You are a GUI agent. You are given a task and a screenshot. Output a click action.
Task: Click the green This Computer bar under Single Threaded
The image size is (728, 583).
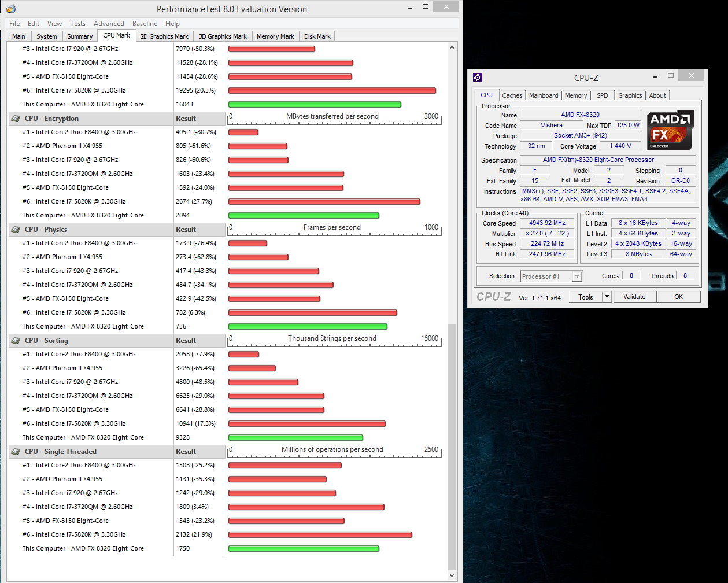click(304, 549)
